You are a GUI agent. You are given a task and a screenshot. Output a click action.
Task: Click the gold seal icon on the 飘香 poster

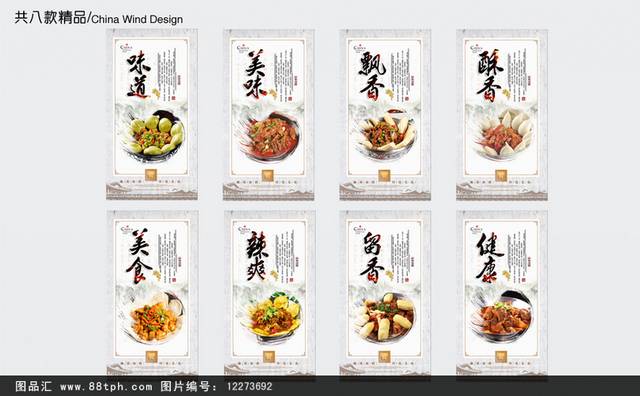click(x=384, y=175)
